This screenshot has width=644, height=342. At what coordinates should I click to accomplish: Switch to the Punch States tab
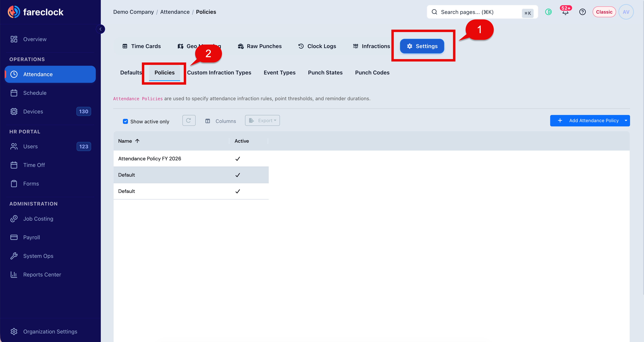325,73
